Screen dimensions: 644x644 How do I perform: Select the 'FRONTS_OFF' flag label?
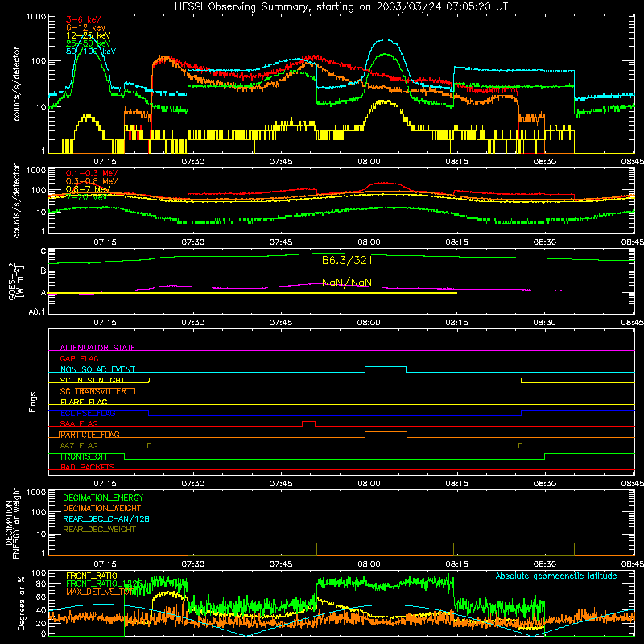(x=85, y=456)
